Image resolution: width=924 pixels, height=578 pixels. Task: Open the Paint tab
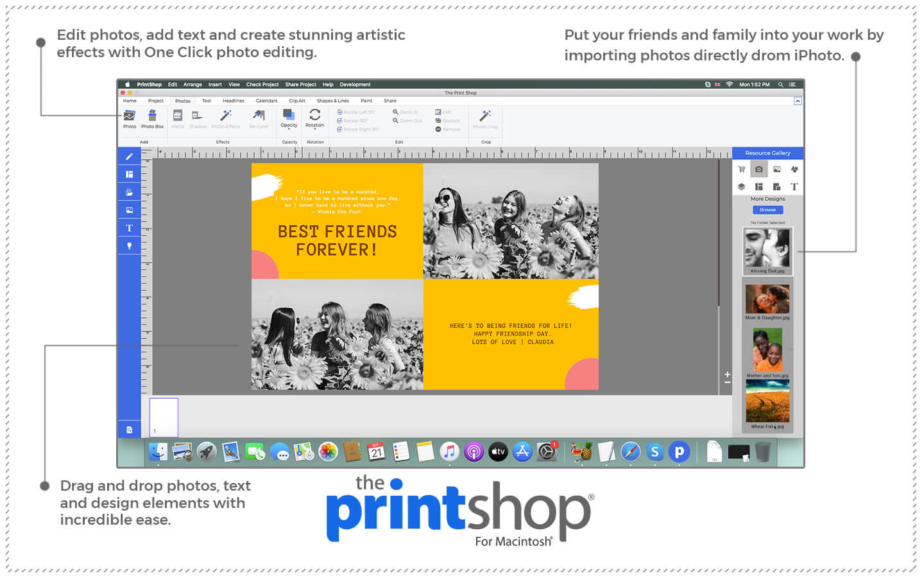366,101
